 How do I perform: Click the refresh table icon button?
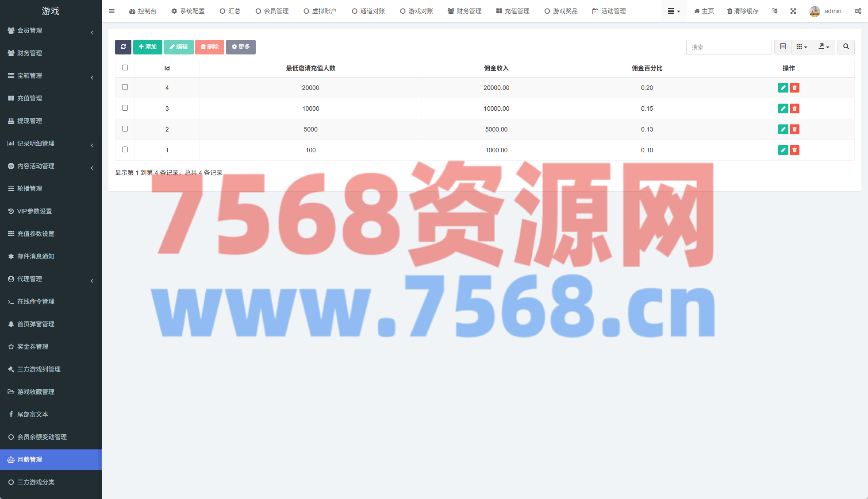123,47
